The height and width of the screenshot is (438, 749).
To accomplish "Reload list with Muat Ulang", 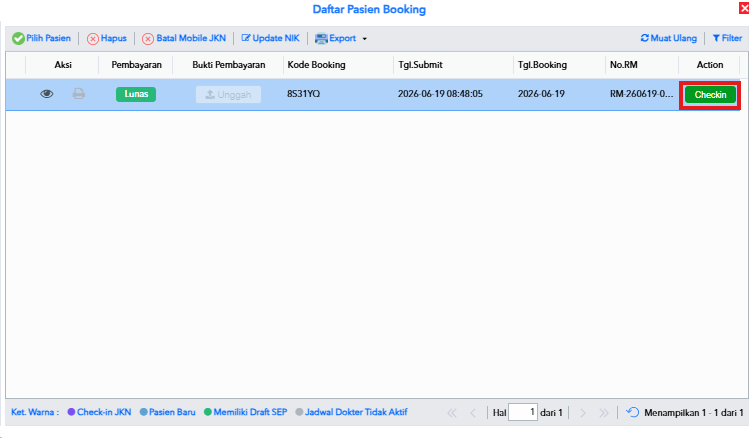I will [668, 38].
